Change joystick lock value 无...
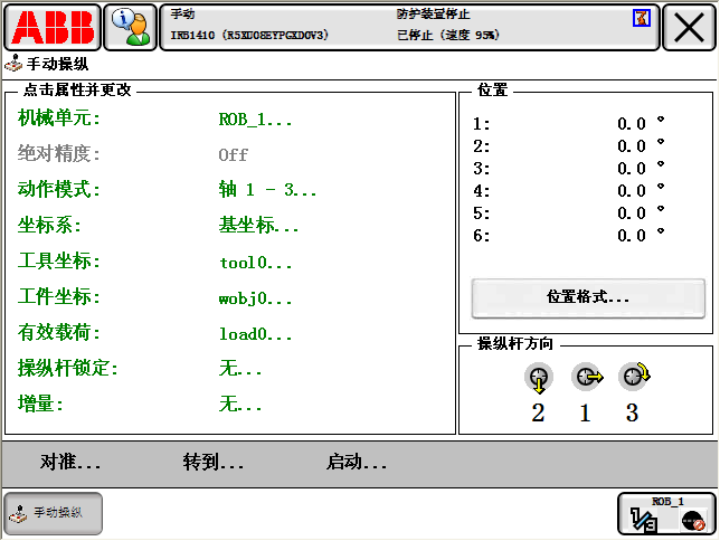The image size is (720, 542). click(x=240, y=368)
